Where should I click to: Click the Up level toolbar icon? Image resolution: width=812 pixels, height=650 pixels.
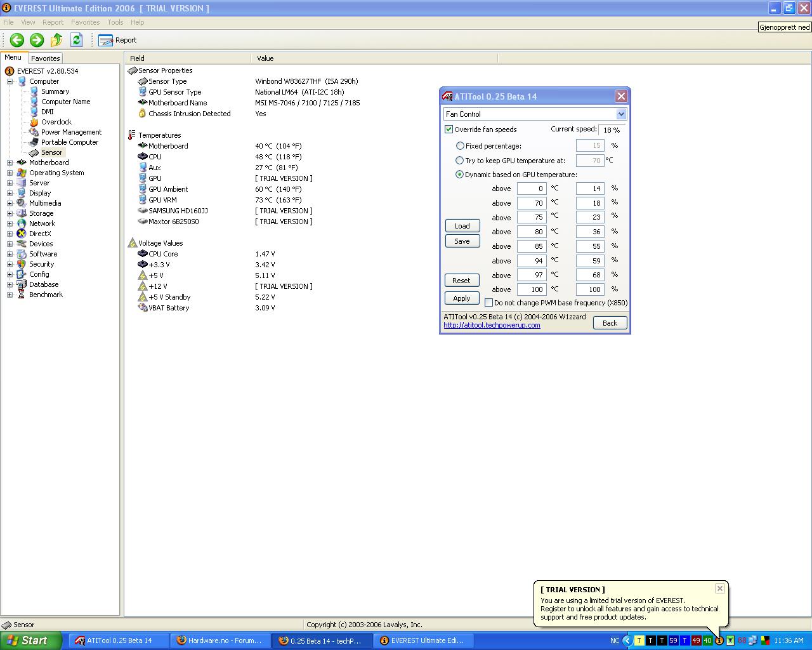(56, 40)
